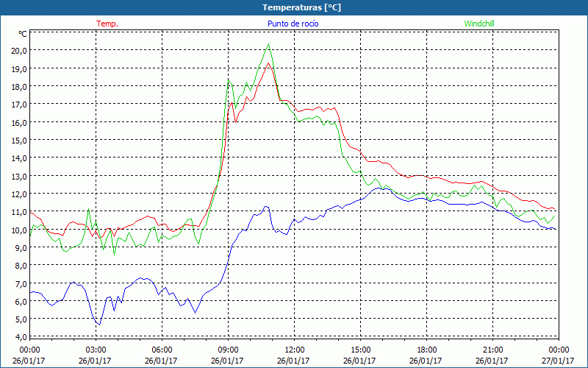Click the 19,0 y-axis value
The width and height of the screenshot is (588, 368).
coord(19,68)
